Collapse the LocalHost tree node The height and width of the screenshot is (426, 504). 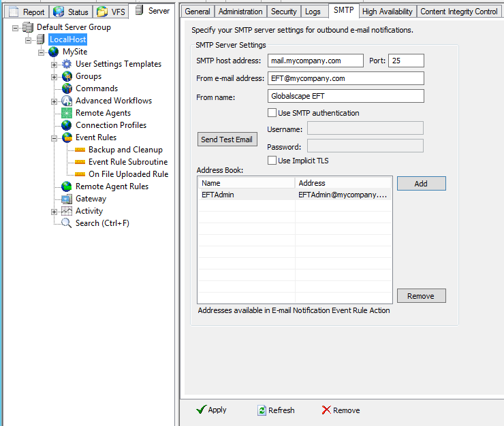point(29,40)
